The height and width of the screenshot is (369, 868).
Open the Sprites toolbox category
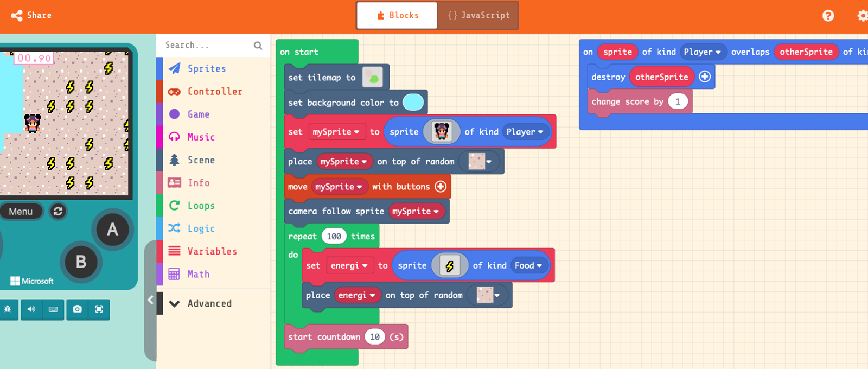click(x=207, y=68)
